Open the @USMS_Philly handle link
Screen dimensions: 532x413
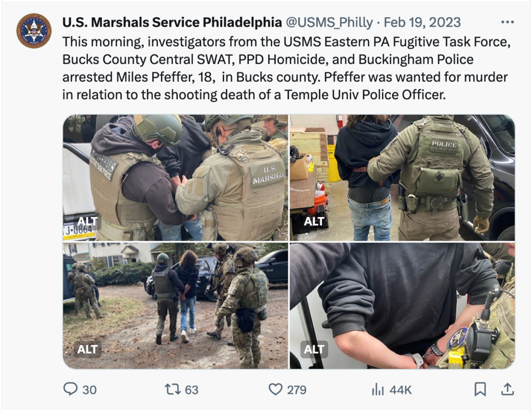(329, 22)
